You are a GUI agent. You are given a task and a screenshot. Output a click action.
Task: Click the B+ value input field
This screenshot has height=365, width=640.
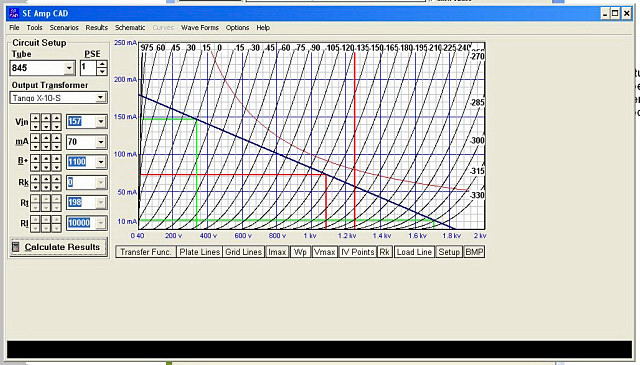pos(82,162)
